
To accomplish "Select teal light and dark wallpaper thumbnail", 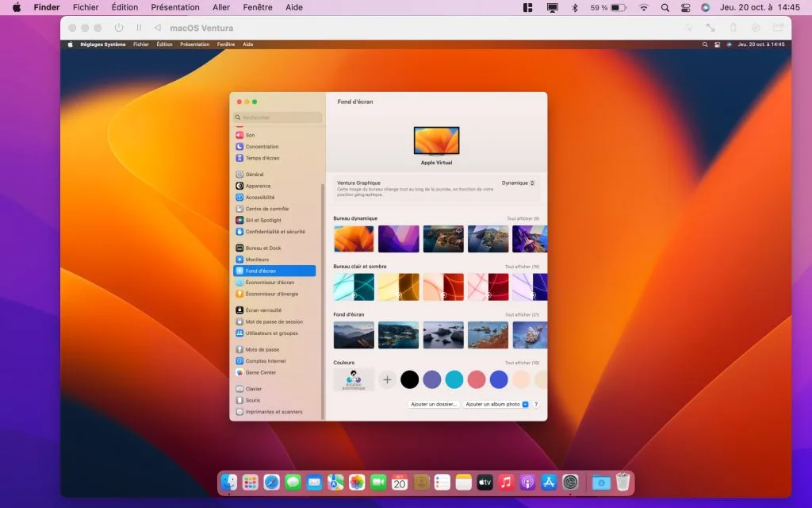I will (x=354, y=287).
